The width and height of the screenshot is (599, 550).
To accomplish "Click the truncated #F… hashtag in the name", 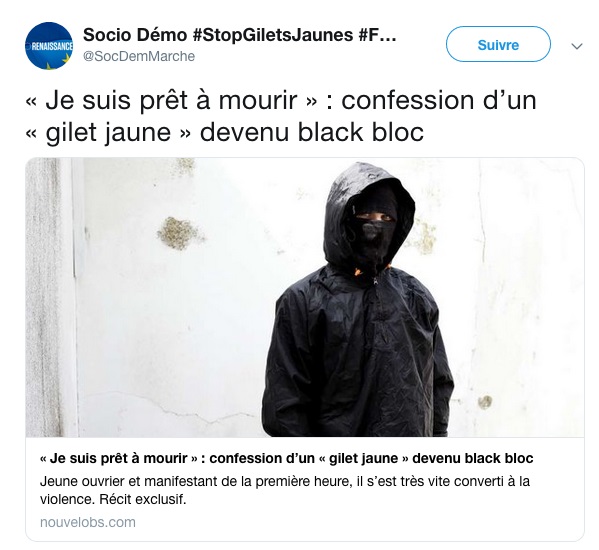I will pyautogui.click(x=377, y=35).
